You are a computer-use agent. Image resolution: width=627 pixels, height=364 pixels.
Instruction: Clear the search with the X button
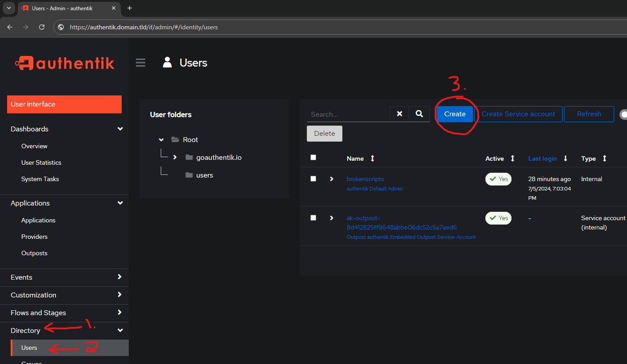click(400, 114)
